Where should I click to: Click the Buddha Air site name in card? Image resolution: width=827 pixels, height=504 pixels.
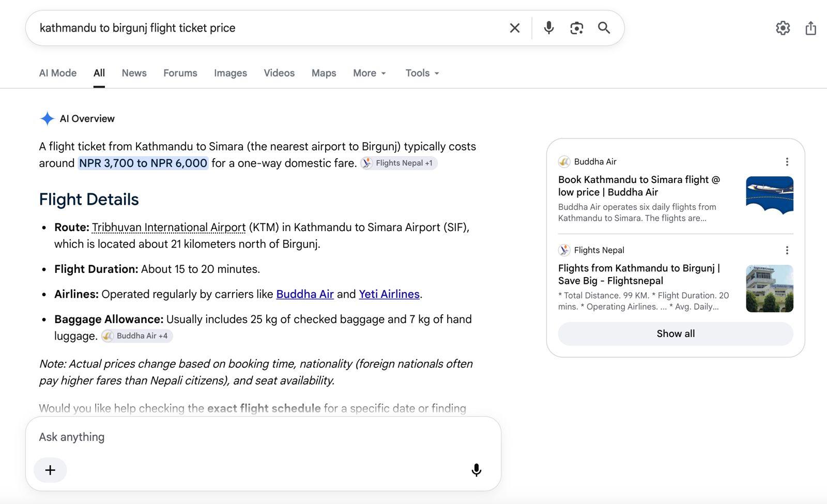click(x=595, y=162)
